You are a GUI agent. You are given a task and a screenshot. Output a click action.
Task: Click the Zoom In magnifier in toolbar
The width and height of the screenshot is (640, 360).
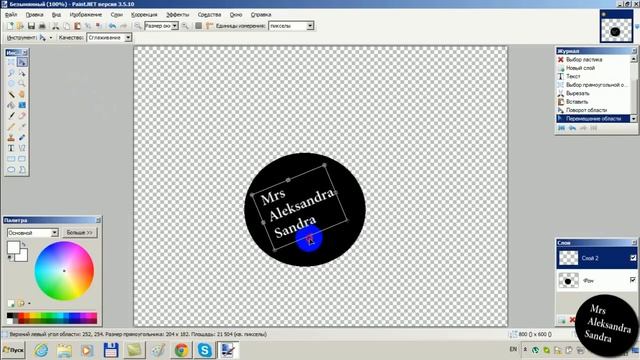[185, 26]
